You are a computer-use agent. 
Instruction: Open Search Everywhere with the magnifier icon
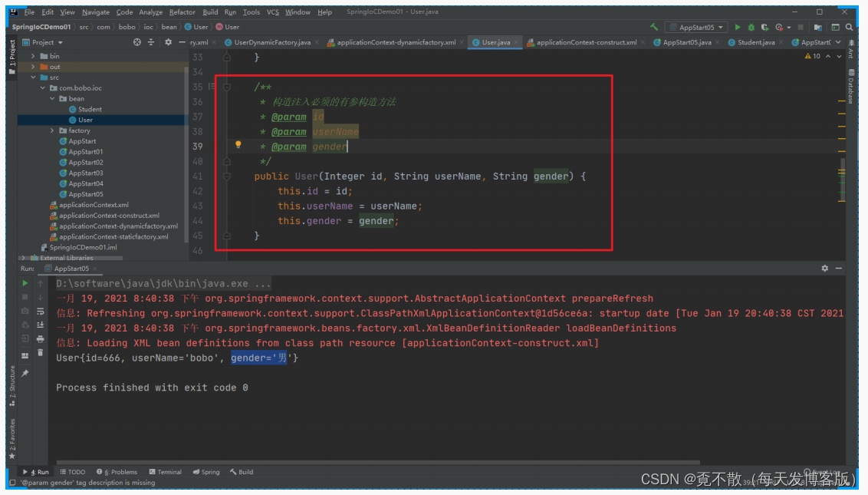[849, 27]
